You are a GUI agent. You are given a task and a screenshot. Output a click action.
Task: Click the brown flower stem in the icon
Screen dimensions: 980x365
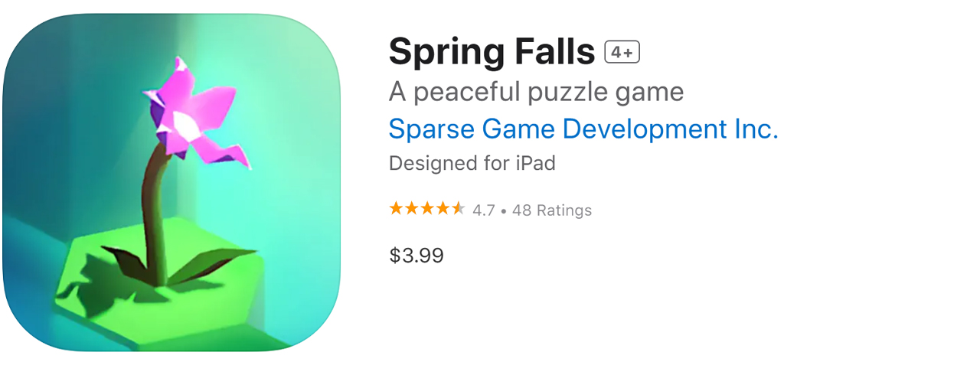pos(153,207)
